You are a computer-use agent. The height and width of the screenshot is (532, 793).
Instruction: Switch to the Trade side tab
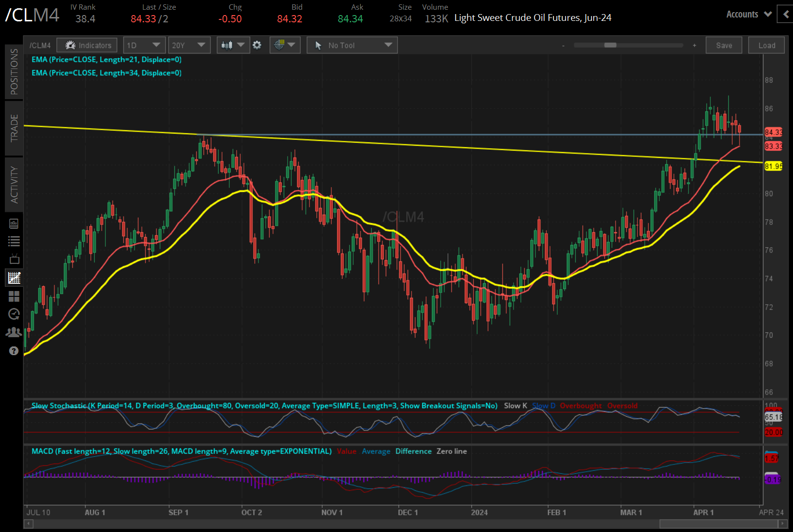pyautogui.click(x=14, y=128)
